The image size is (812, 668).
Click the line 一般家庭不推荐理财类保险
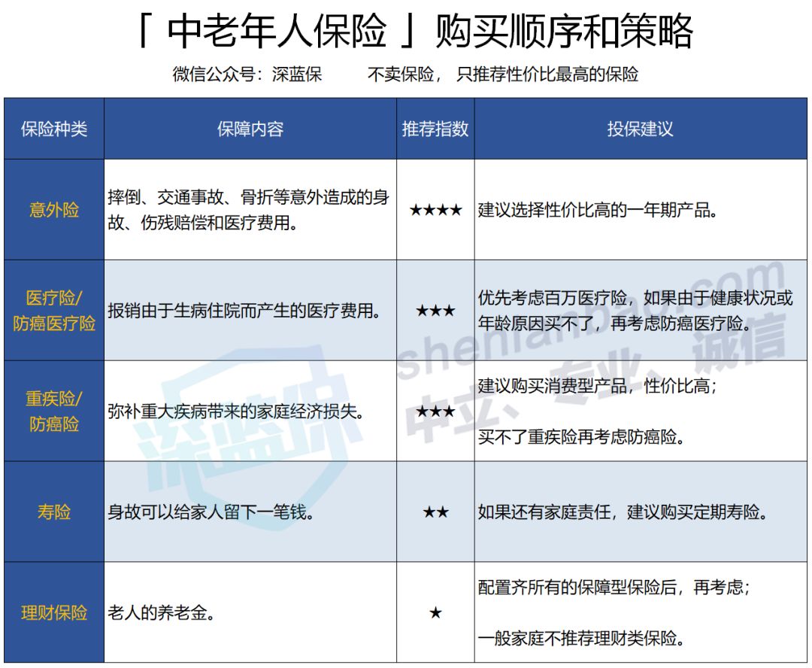[x=581, y=638]
